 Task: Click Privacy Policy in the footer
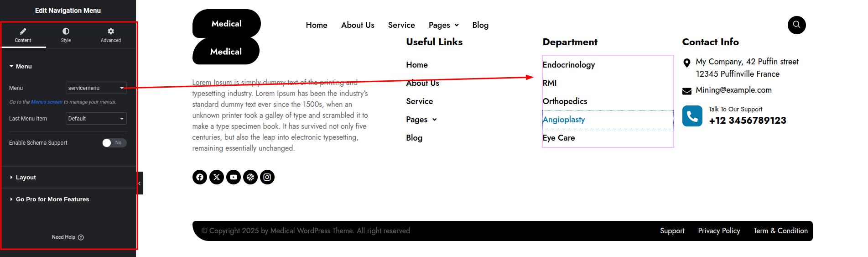pyautogui.click(x=719, y=231)
